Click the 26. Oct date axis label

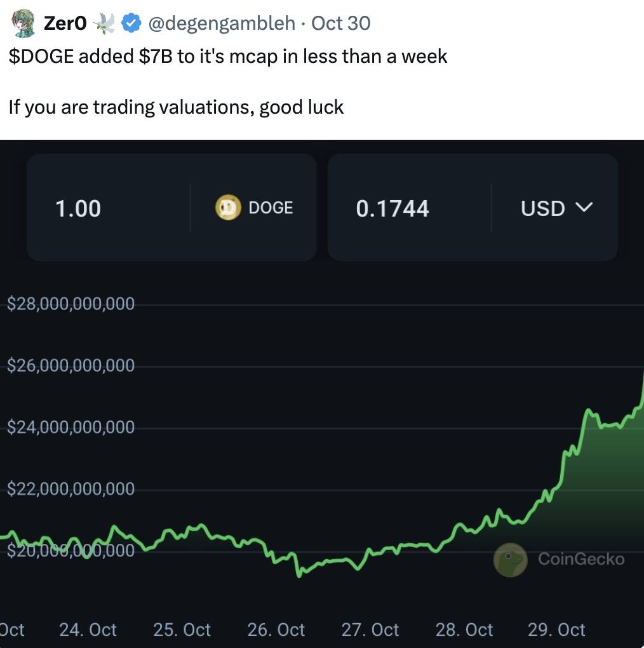pos(276,630)
